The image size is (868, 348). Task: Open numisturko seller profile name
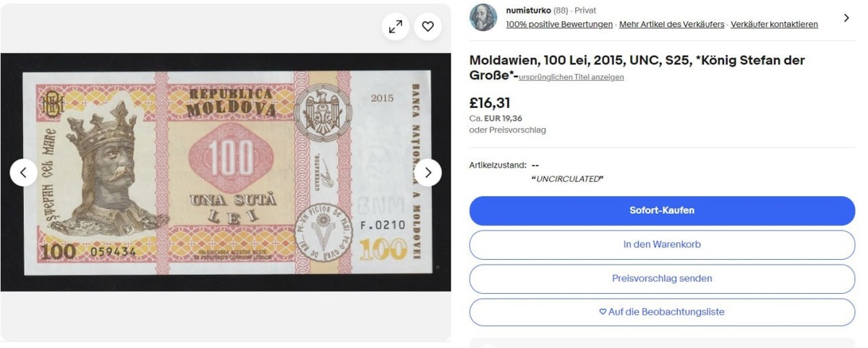[x=529, y=11]
